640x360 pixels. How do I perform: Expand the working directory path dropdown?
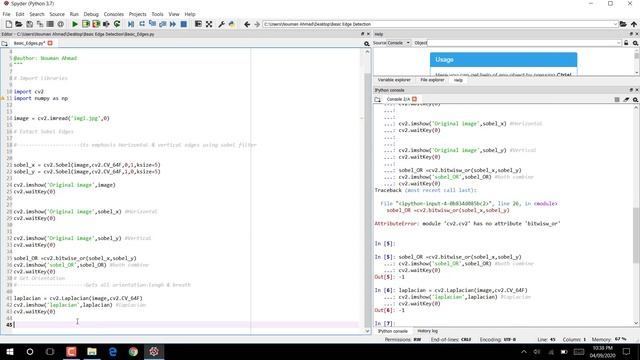point(615,24)
